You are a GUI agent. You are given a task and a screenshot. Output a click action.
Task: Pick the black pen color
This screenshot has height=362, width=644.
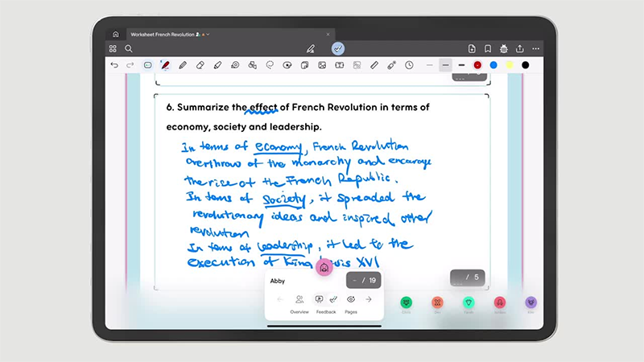point(526,65)
